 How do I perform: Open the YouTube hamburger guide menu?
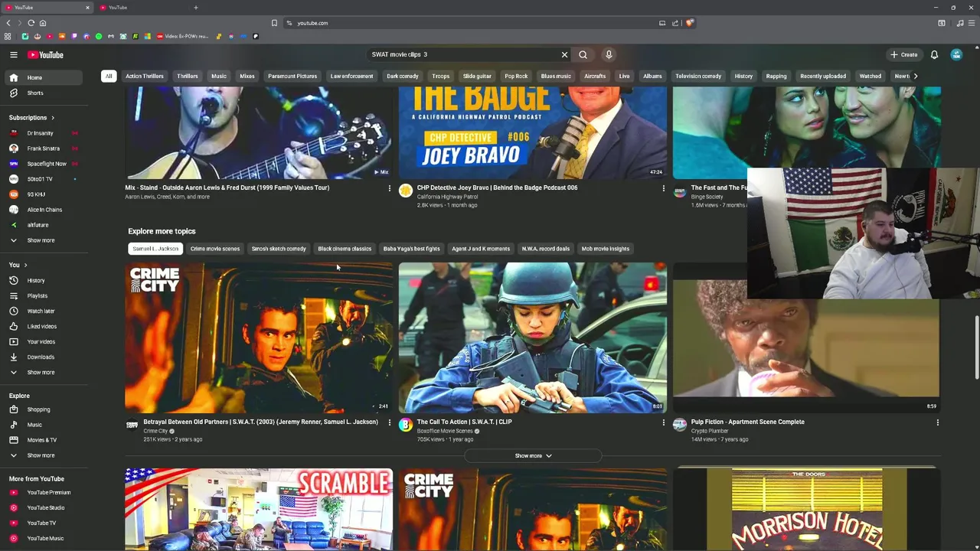click(x=13, y=54)
